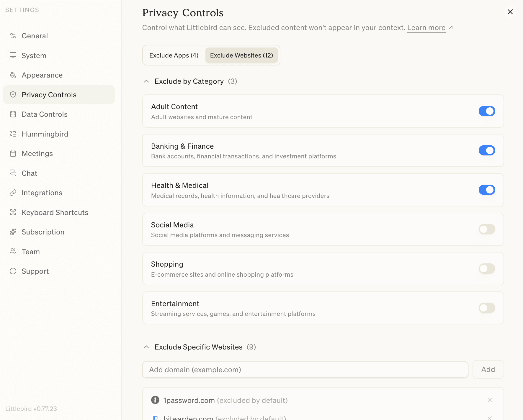
Task: Remove 1password.com from excluded websites
Action: pos(490,400)
